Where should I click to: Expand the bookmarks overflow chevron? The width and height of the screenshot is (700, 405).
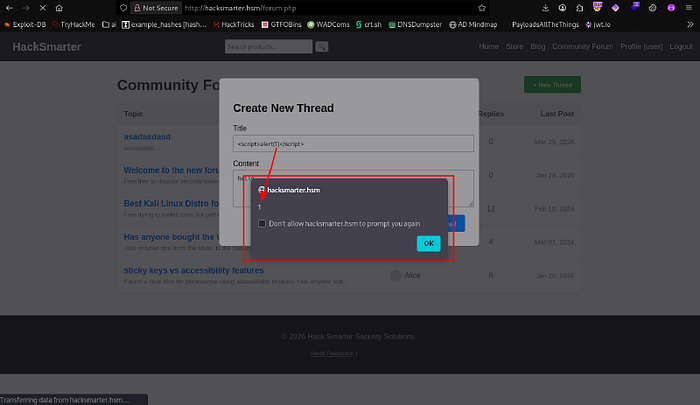[690, 25]
